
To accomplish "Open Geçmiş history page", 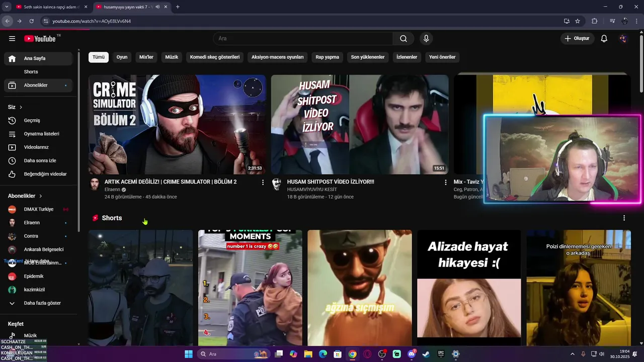I will coord(38,121).
